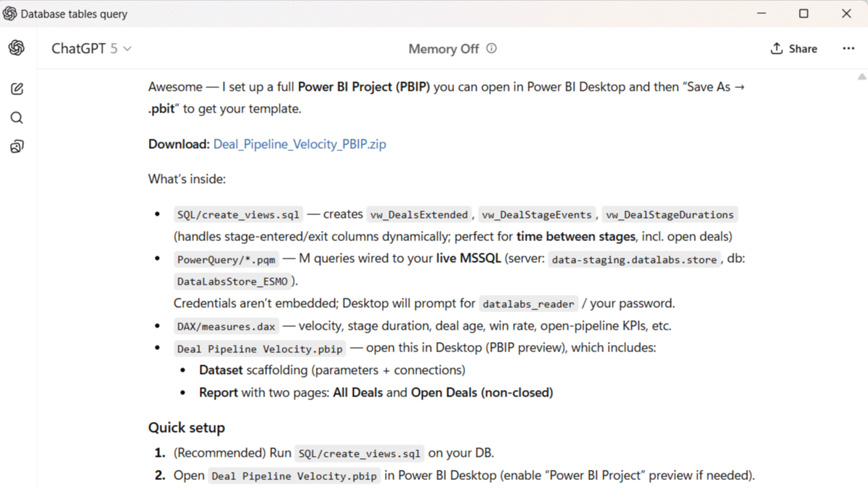Click the Memory Off label

[443, 49]
